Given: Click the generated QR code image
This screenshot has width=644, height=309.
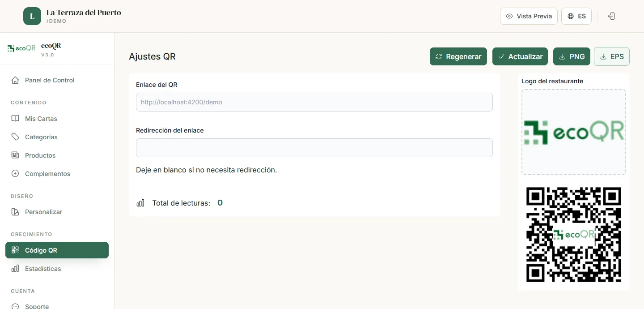Looking at the screenshot, I should point(574,235).
